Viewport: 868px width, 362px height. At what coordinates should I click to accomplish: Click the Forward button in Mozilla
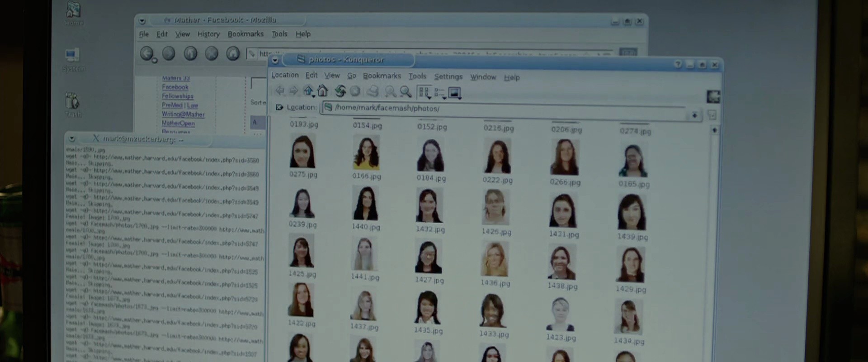169,53
